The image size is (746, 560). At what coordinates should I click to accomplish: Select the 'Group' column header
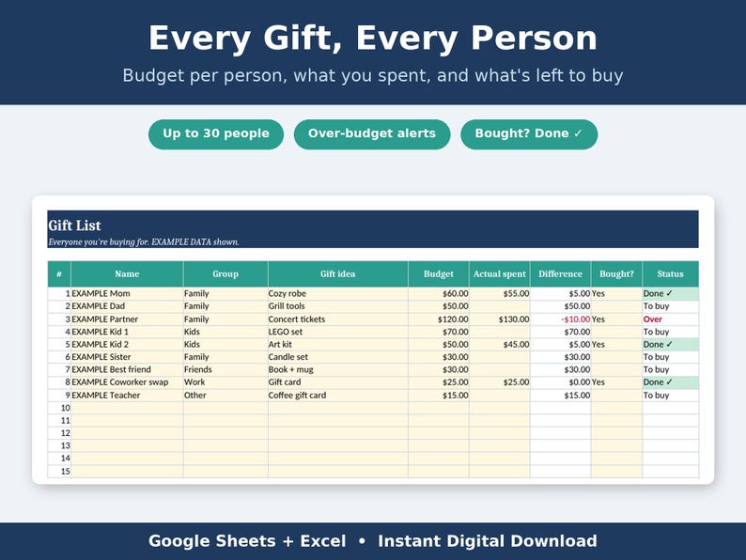(x=225, y=274)
